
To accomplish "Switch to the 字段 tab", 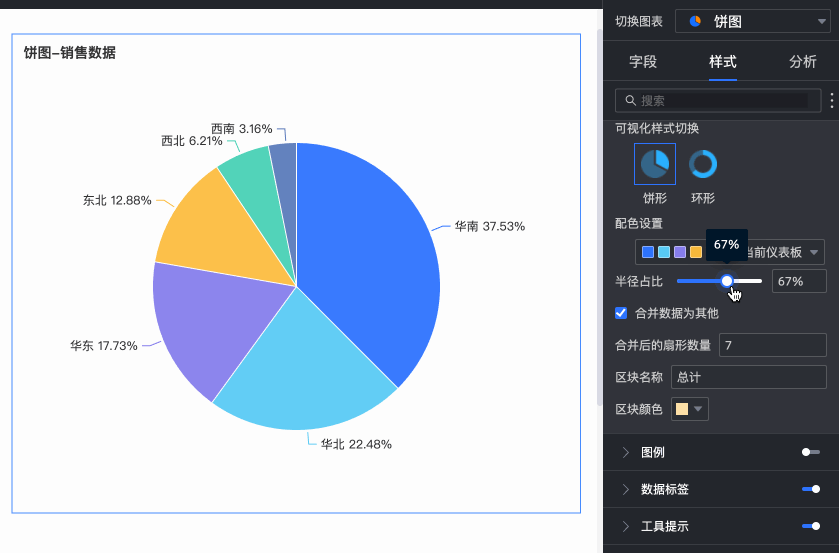I will tap(643, 62).
